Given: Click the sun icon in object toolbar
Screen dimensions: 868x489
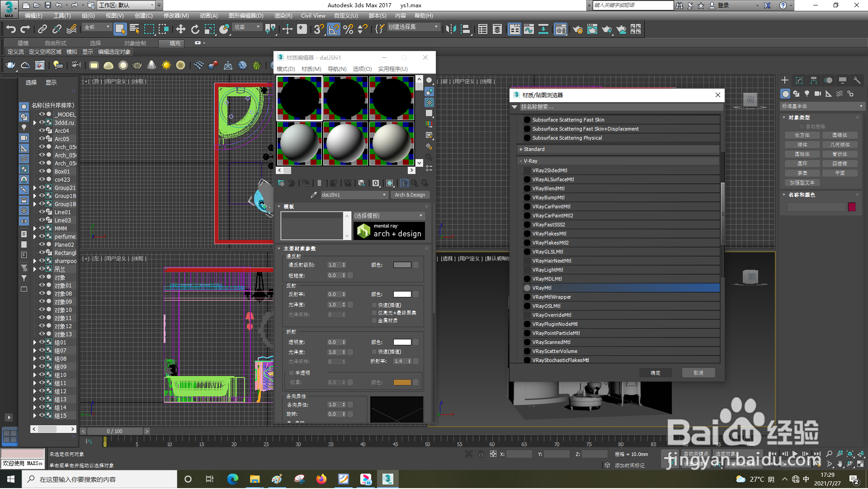Looking at the screenshot, I should click(166, 65).
